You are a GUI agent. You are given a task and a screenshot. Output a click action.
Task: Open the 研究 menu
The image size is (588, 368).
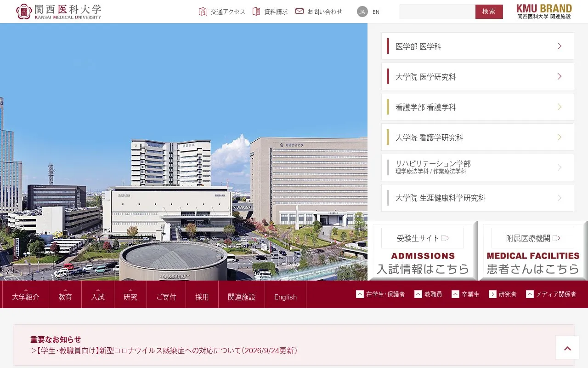tap(130, 294)
